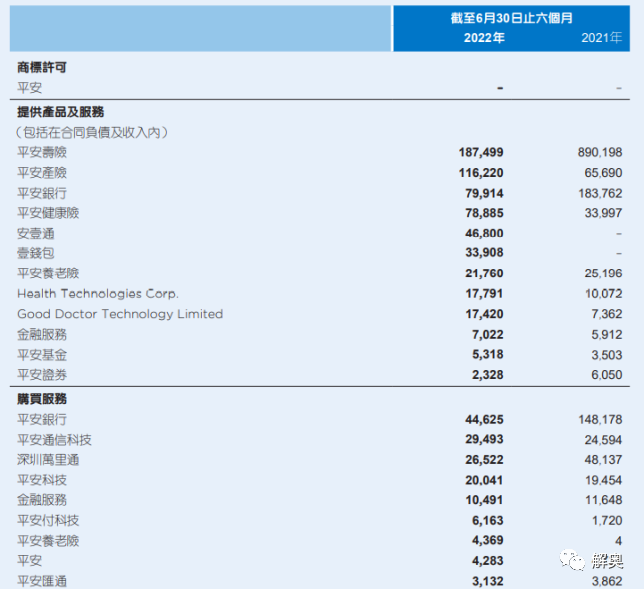Click the value 19,454
The width and height of the screenshot is (644, 589).
[603, 480]
